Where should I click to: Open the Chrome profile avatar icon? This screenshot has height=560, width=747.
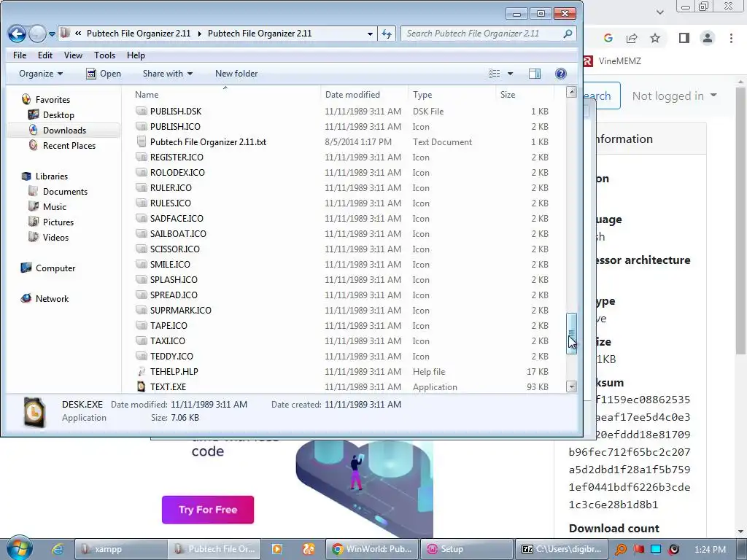[x=708, y=38]
